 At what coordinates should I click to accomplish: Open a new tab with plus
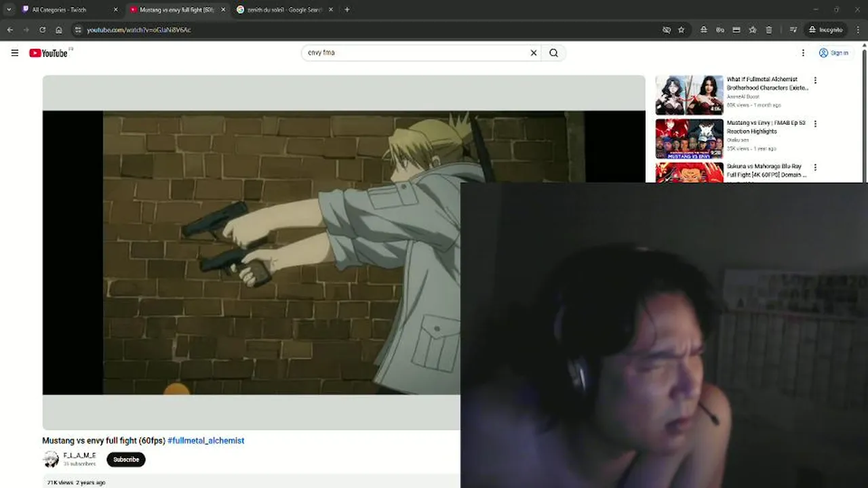(x=347, y=9)
